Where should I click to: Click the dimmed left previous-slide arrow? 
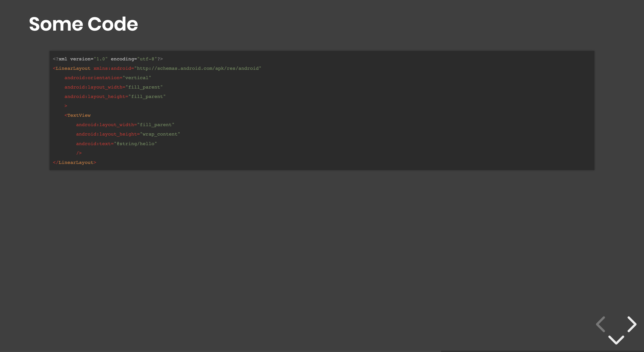click(x=600, y=324)
